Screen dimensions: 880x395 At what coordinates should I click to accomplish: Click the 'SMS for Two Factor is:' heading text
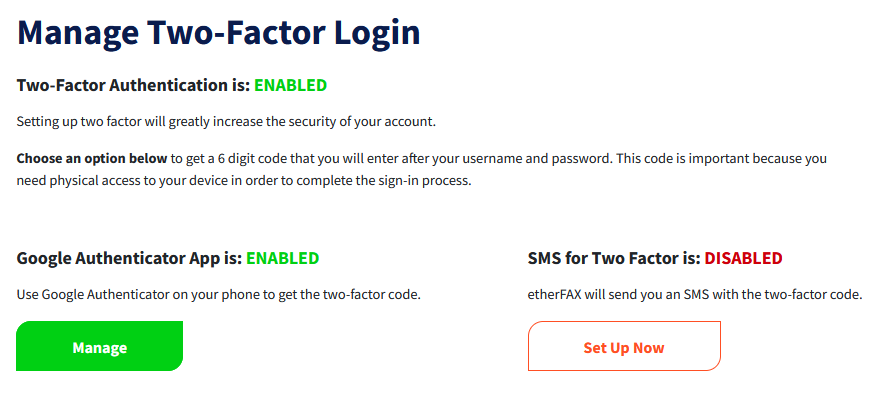click(614, 258)
